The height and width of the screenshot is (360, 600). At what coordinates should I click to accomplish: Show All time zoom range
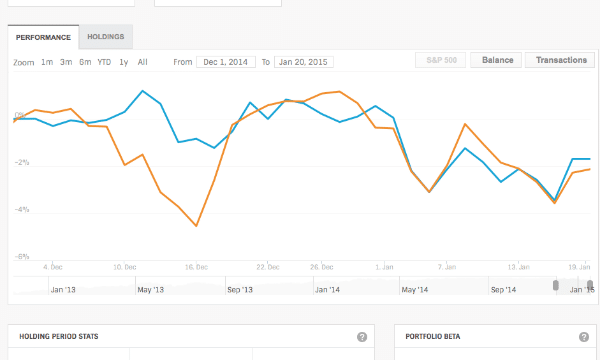[x=142, y=62]
